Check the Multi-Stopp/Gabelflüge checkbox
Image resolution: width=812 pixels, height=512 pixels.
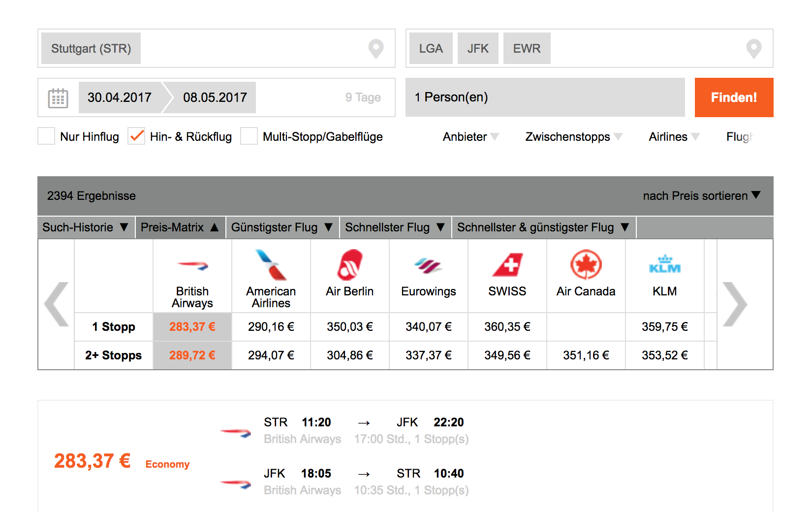[x=249, y=136]
